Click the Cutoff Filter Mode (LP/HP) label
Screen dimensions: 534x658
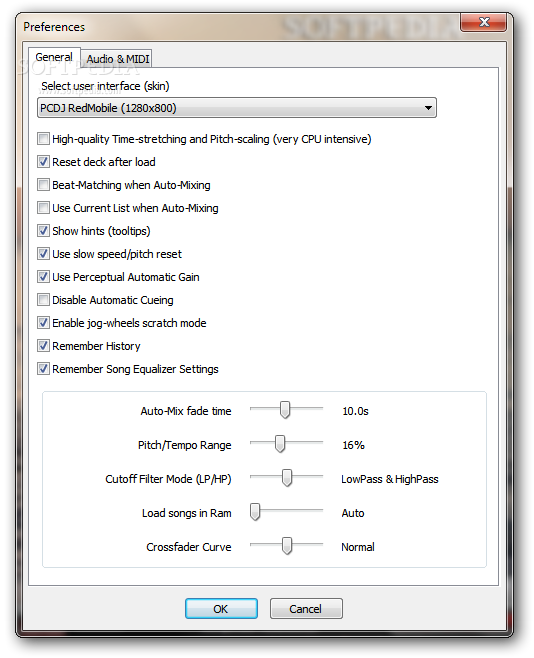tap(168, 479)
